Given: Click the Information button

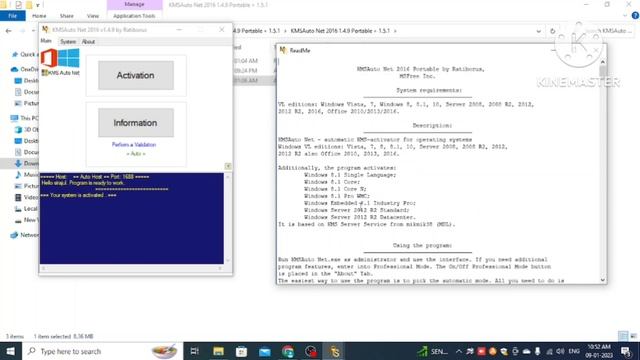Looking at the screenshot, I should [x=136, y=122].
